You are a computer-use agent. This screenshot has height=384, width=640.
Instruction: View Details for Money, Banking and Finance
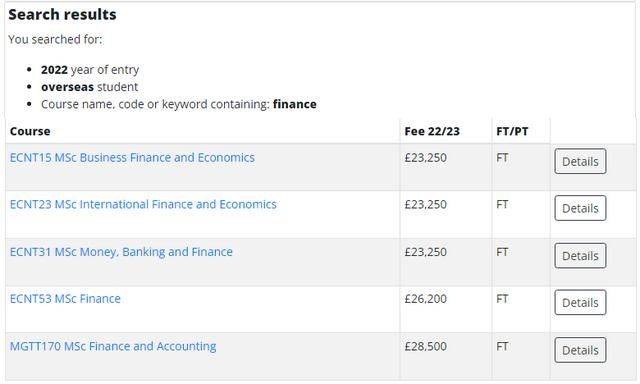pos(580,255)
